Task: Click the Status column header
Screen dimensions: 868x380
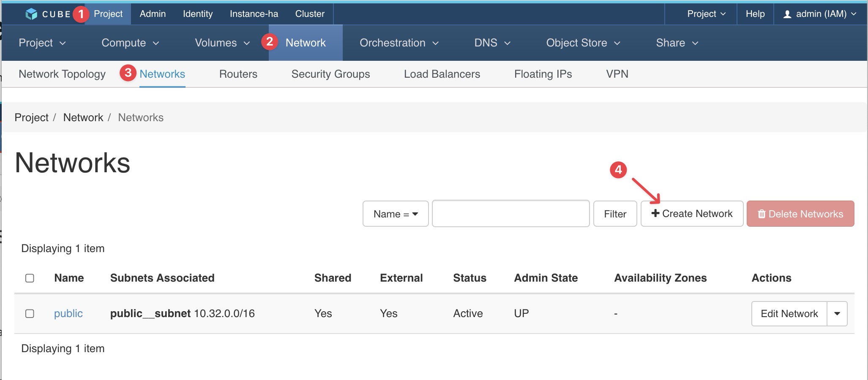Action: click(x=469, y=278)
